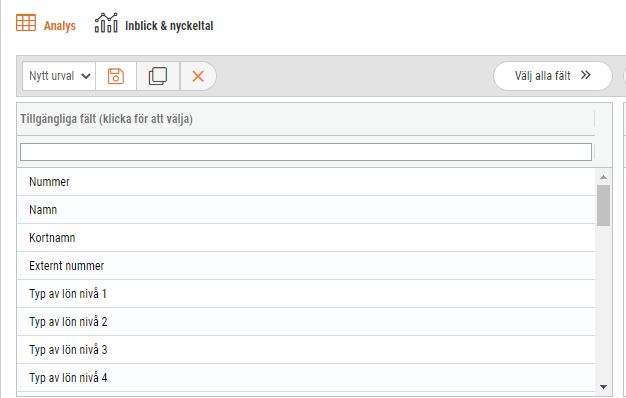The width and height of the screenshot is (626, 398).
Task: Click the Nytt urval dropdown chevron arrow
Action: pyautogui.click(x=86, y=76)
